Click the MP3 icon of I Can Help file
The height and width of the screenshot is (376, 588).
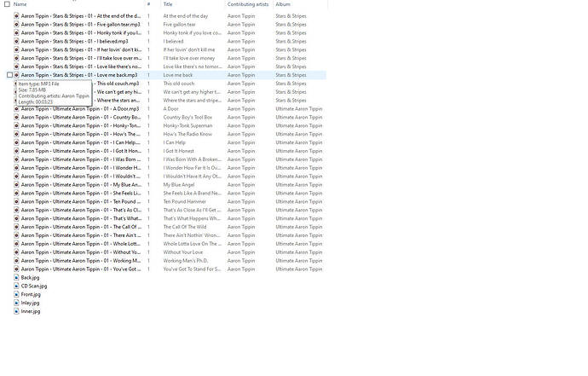[16, 142]
